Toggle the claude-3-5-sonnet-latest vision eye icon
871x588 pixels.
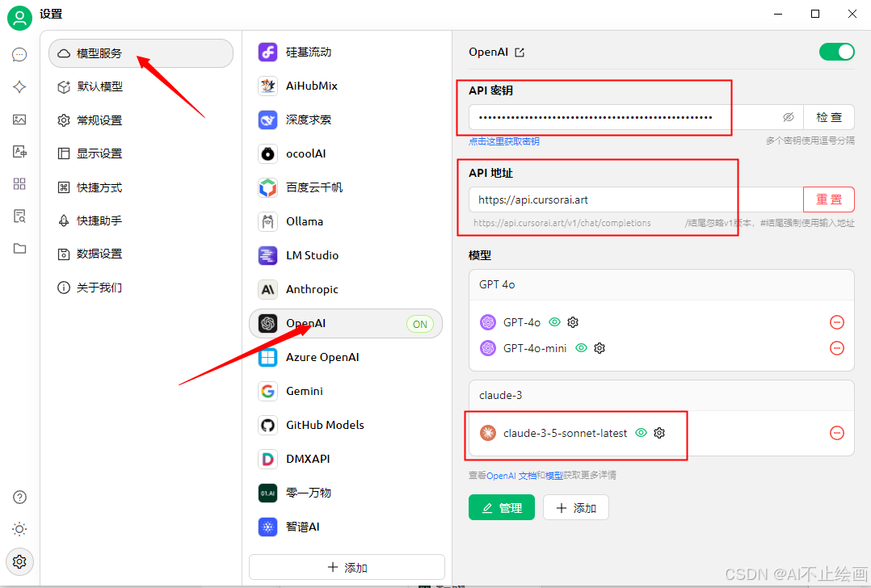(x=641, y=433)
